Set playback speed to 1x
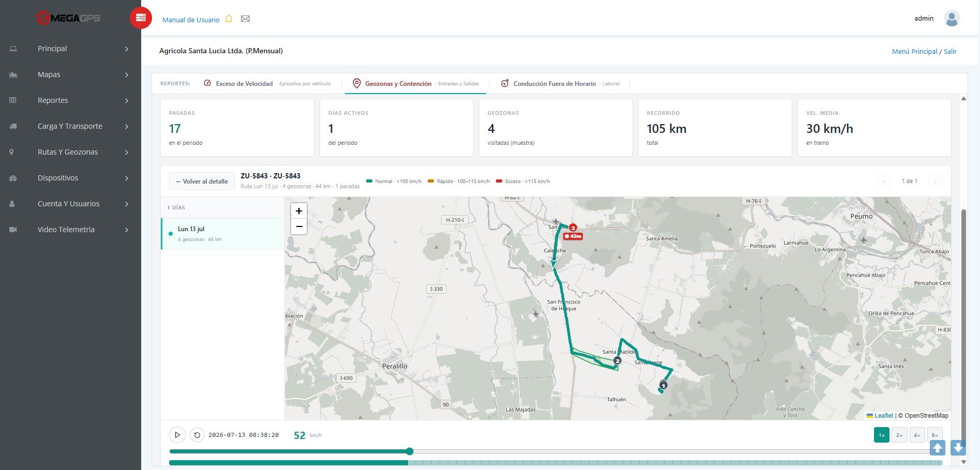The width and height of the screenshot is (980, 470). coord(882,435)
